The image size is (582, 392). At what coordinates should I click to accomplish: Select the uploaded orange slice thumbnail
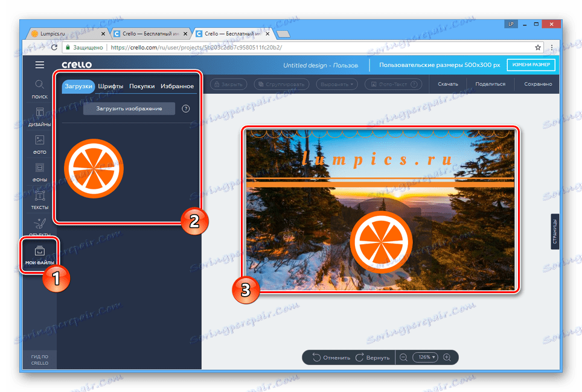[x=94, y=168]
